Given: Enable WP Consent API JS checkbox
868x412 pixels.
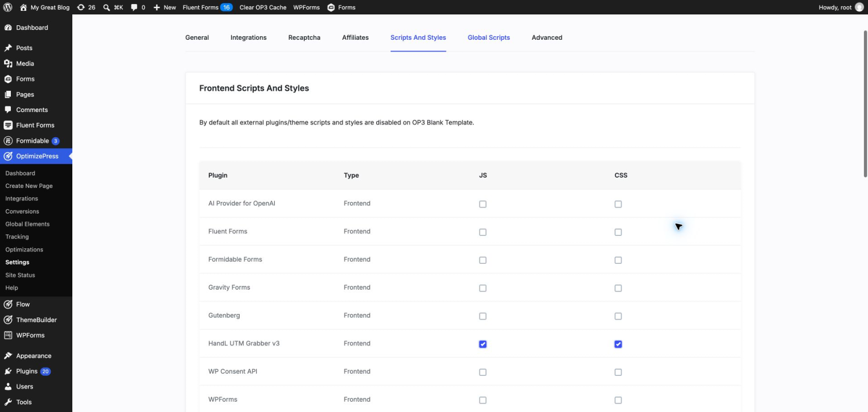Looking at the screenshot, I should pos(483,372).
